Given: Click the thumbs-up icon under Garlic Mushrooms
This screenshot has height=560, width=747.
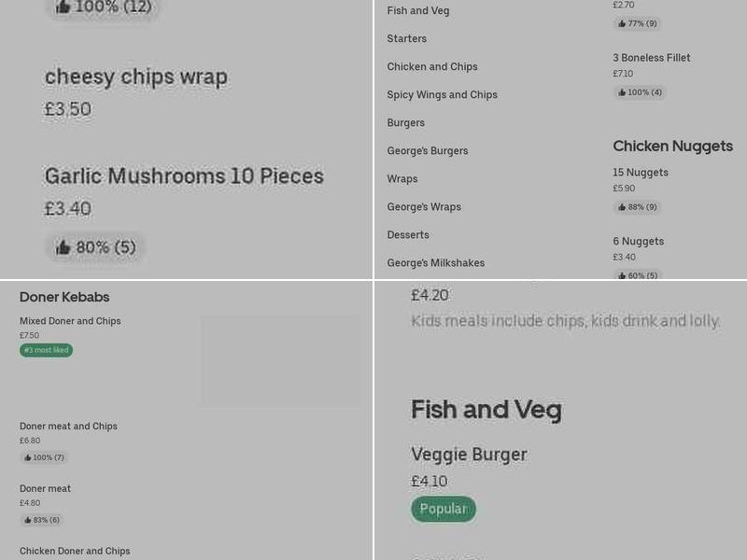Looking at the screenshot, I should (x=63, y=246).
